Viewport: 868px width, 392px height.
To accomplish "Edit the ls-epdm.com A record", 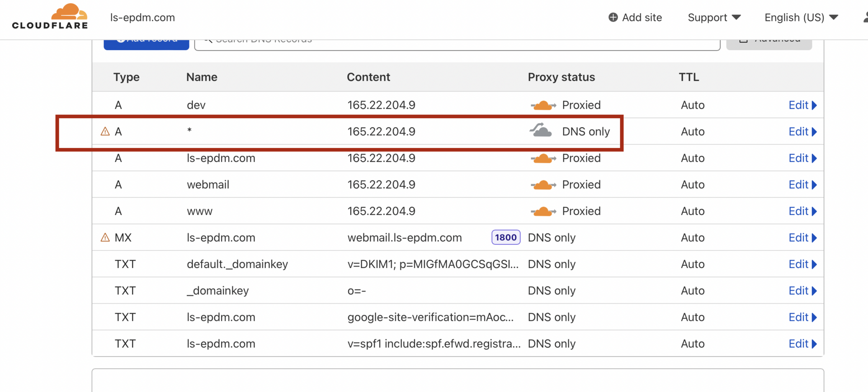I will point(802,158).
